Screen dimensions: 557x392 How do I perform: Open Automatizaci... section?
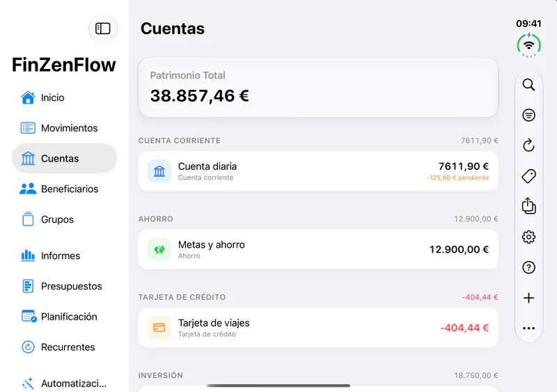(x=64, y=383)
